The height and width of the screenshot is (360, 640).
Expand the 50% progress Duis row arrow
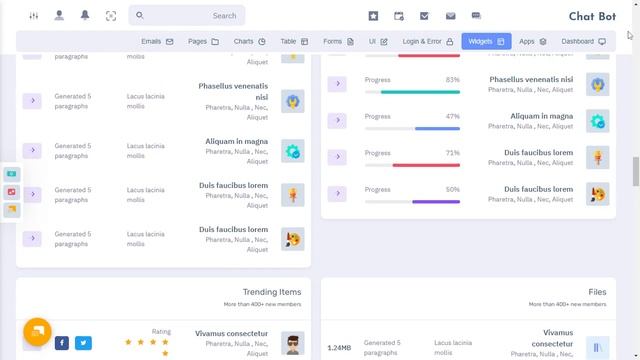(x=337, y=193)
